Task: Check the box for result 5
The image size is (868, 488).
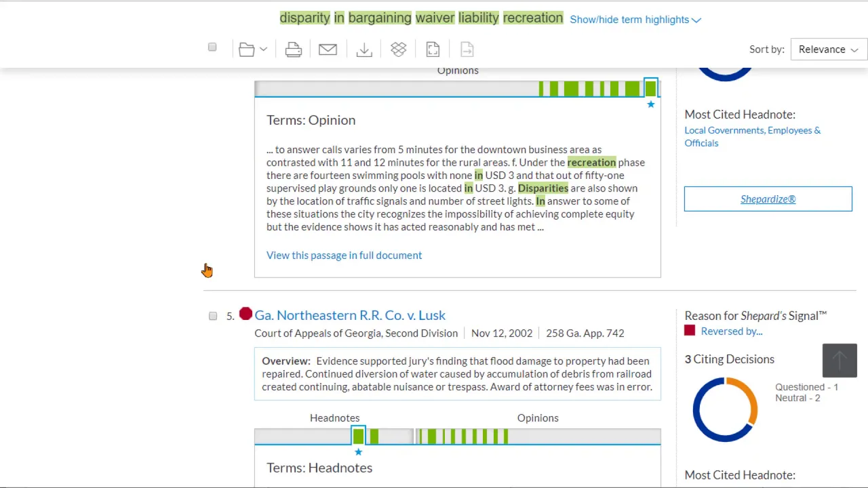Action: click(213, 316)
